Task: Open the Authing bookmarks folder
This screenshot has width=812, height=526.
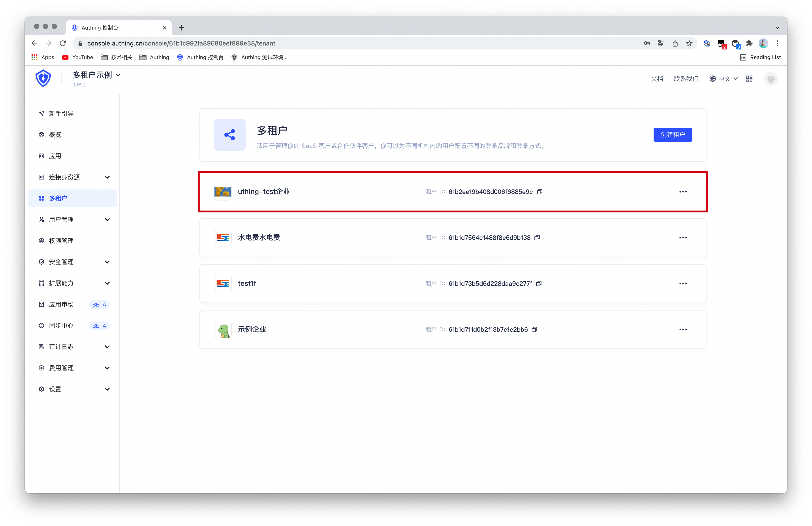Action: pos(154,57)
